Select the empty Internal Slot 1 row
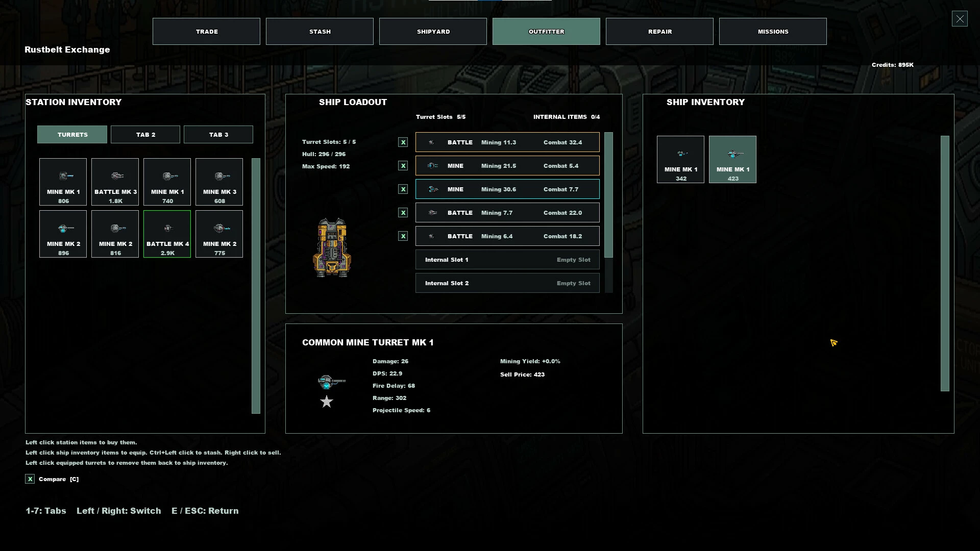Screen dimensions: 980x551 pos(507,260)
